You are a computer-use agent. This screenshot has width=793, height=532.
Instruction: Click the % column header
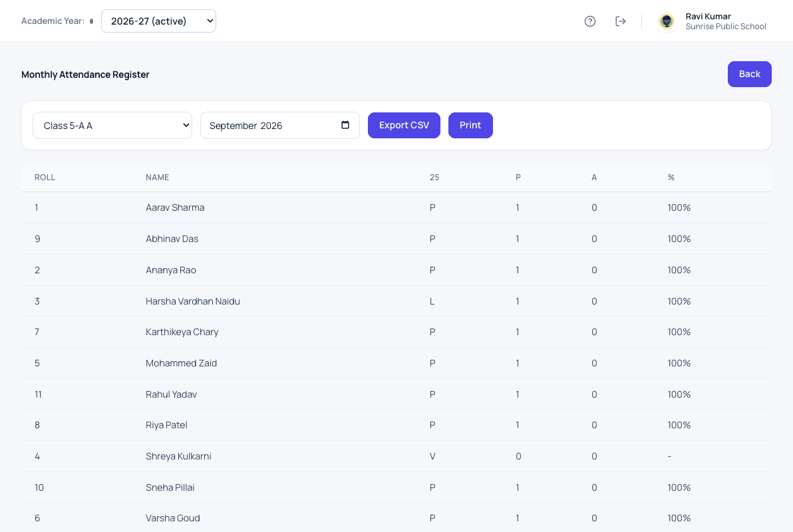coord(671,178)
